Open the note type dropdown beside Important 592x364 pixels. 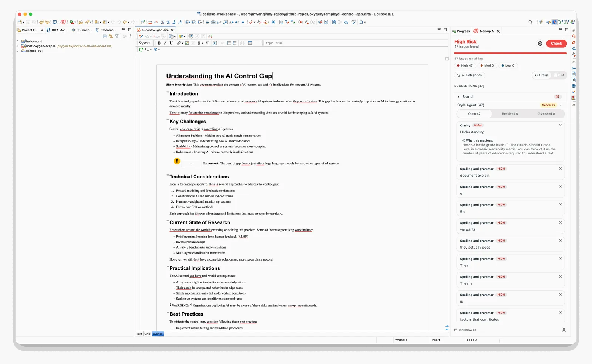pos(191,163)
